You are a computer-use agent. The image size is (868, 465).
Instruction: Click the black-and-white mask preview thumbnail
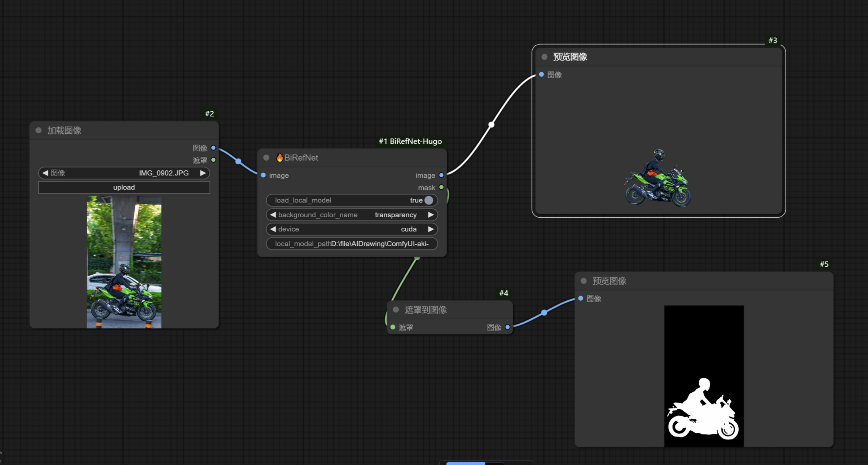(704, 376)
